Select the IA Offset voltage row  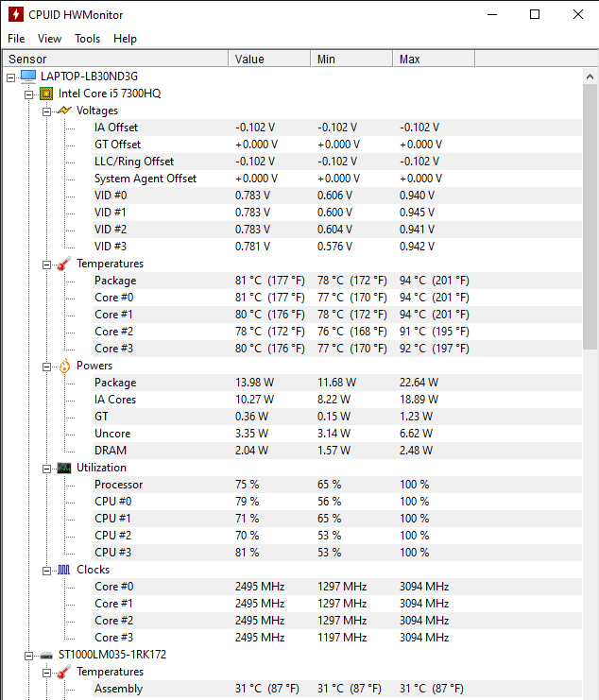pyautogui.click(x=337, y=128)
